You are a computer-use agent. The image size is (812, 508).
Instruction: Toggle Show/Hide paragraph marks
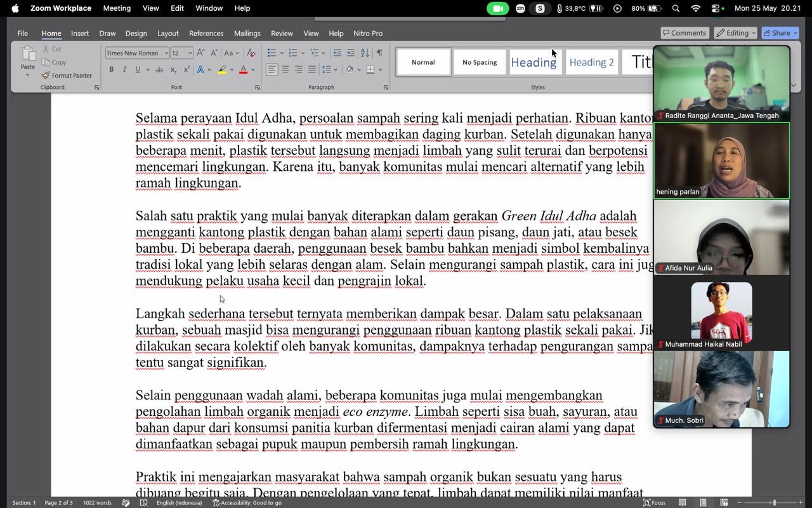coord(379,53)
